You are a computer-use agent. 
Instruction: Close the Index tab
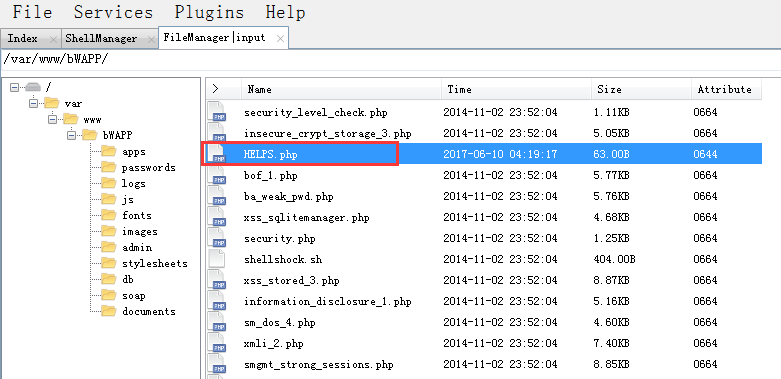click(53, 39)
